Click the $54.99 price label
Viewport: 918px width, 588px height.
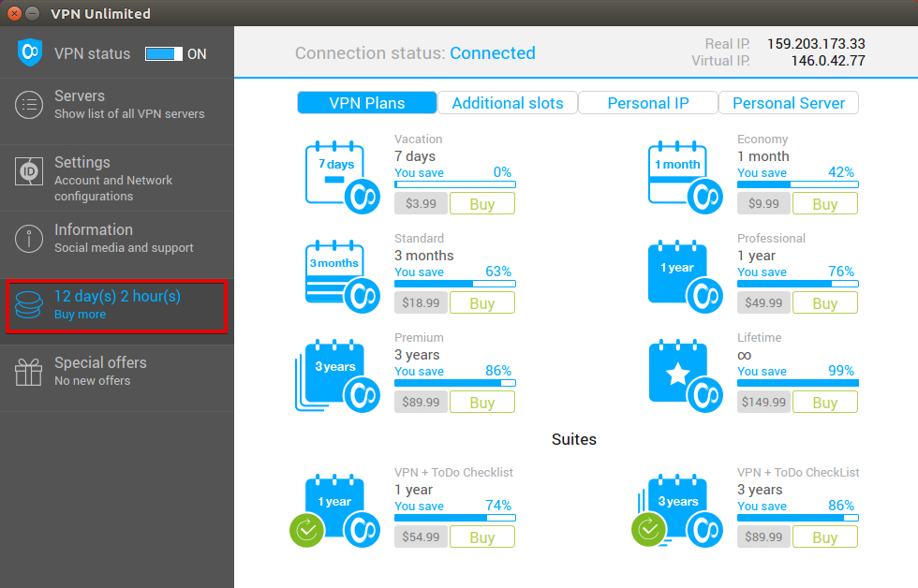[421, 537]
